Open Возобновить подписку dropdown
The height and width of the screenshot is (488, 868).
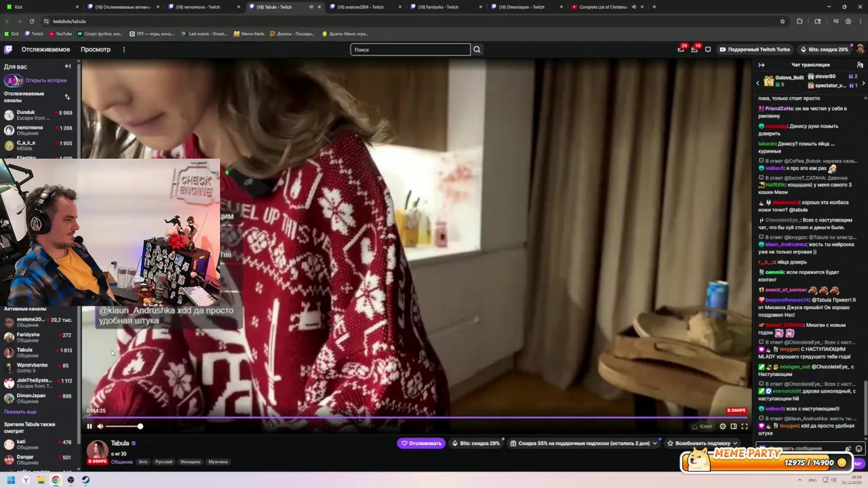tap(703, 443)
